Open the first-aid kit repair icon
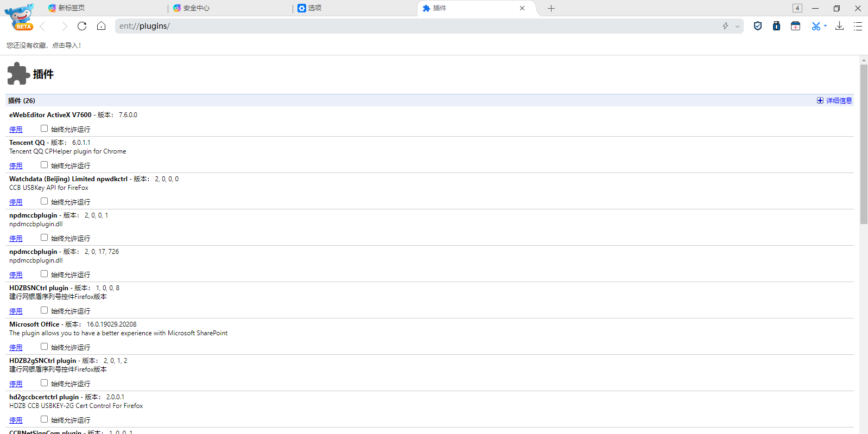Viewport: 868px width, 434px height. [795, 26]
